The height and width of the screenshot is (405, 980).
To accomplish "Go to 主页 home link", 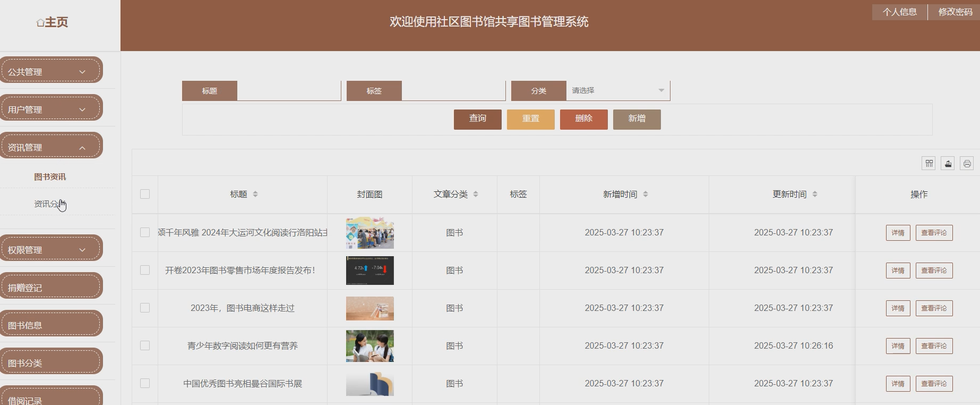I will (56, 22).
